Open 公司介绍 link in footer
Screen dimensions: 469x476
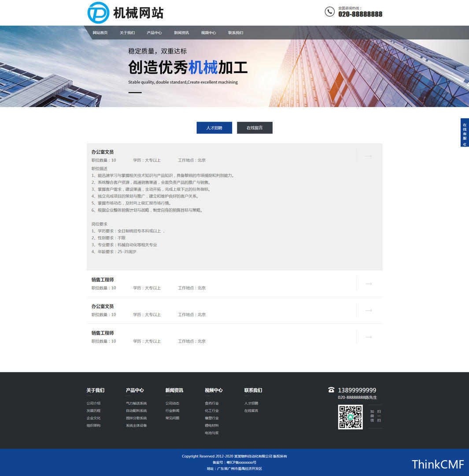click(x=93, y=403)
